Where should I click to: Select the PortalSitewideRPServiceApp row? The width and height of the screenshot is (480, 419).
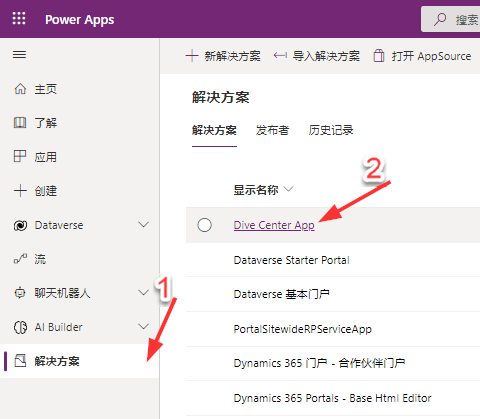tap(333, 329)
